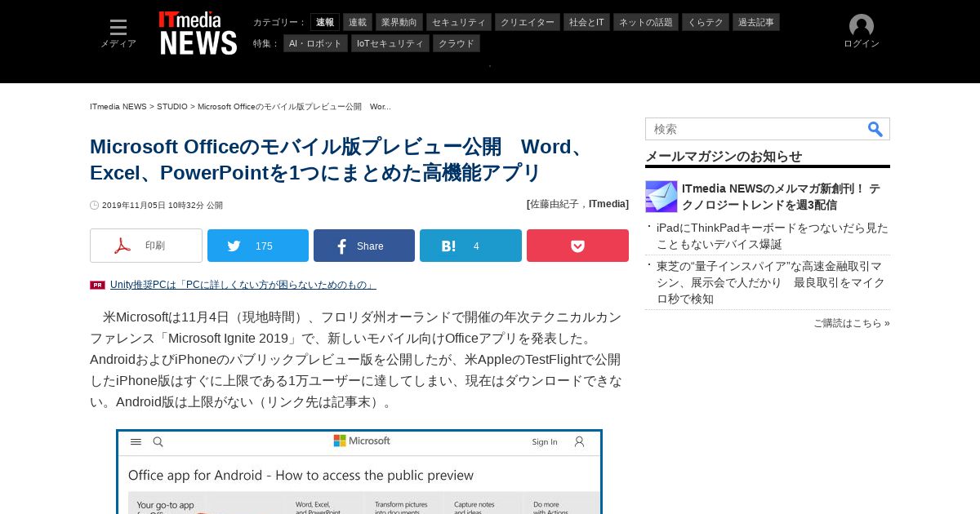The height and width of the screenshot is (514, 980).
Task: Open the iPadにThinkPadキーボード article
Action: click(773, 236)
